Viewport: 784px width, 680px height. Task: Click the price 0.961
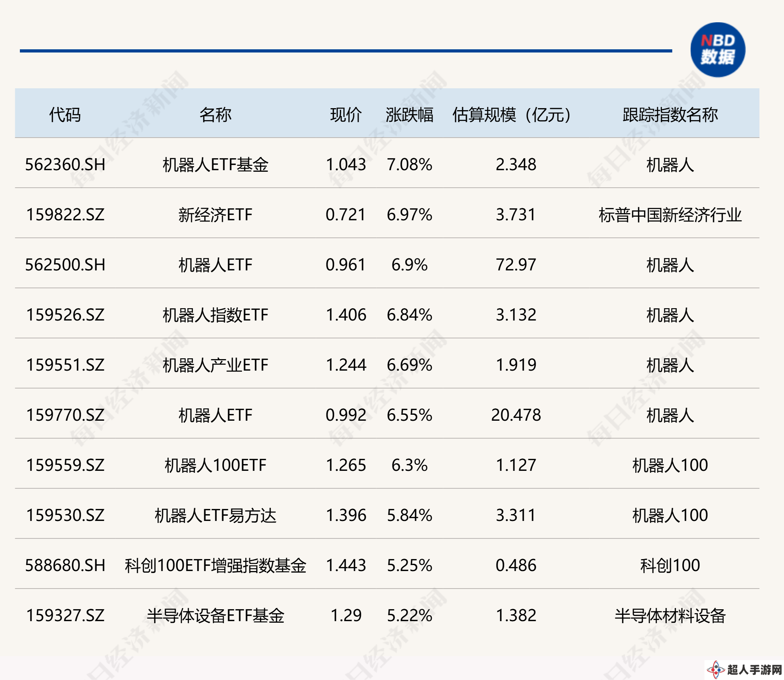pyautogui.click(x=346, y=265)
